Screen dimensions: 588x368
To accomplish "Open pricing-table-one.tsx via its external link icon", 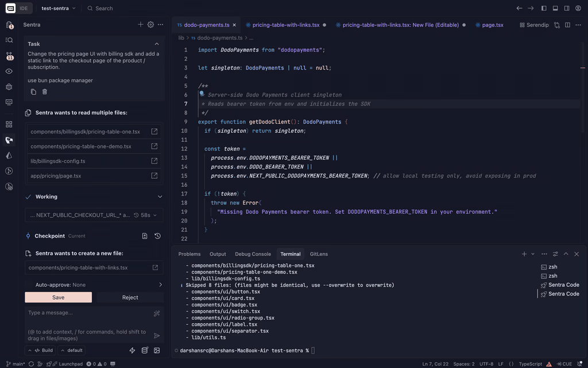I will coord(154,132).
